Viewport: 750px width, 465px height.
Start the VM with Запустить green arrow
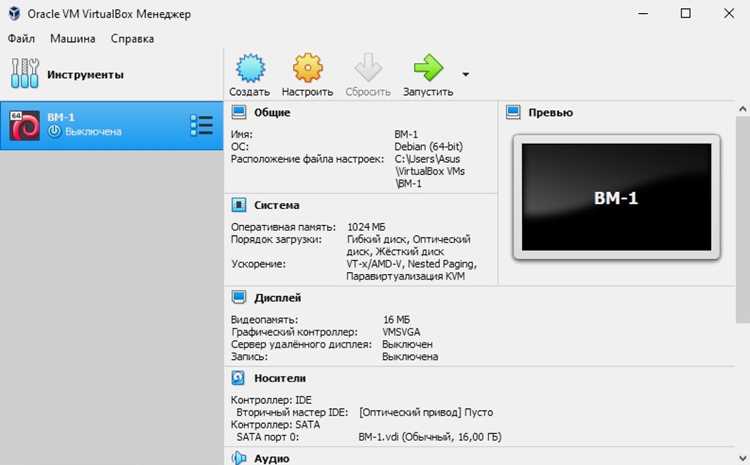[428, 68]
